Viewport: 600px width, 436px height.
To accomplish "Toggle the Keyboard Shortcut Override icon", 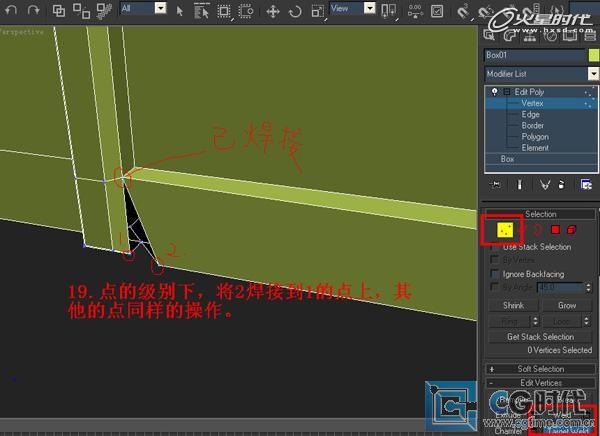I will [437, 11].
